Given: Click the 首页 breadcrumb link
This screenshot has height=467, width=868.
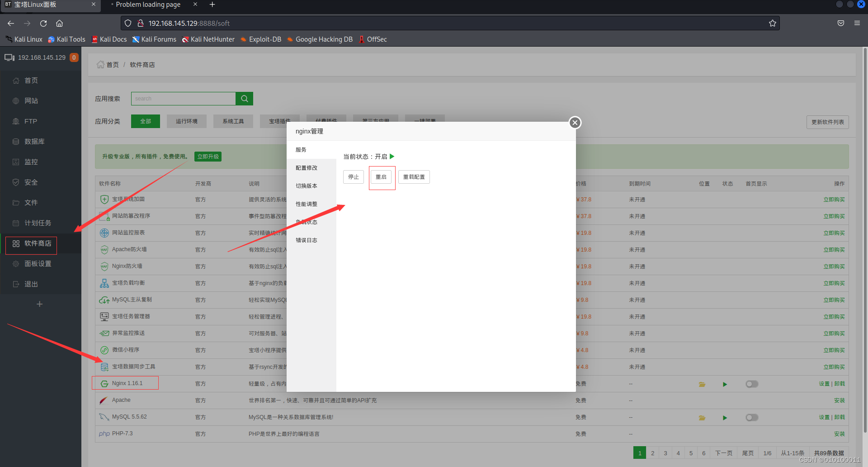Looking at the screenshot, I should [x=113, y=65].
